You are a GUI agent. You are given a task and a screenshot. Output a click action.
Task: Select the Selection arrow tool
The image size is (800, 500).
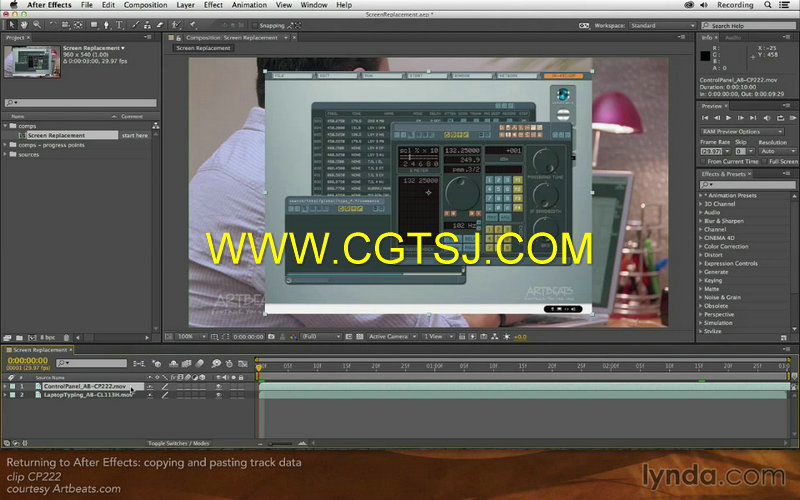[x=12, y=25]
